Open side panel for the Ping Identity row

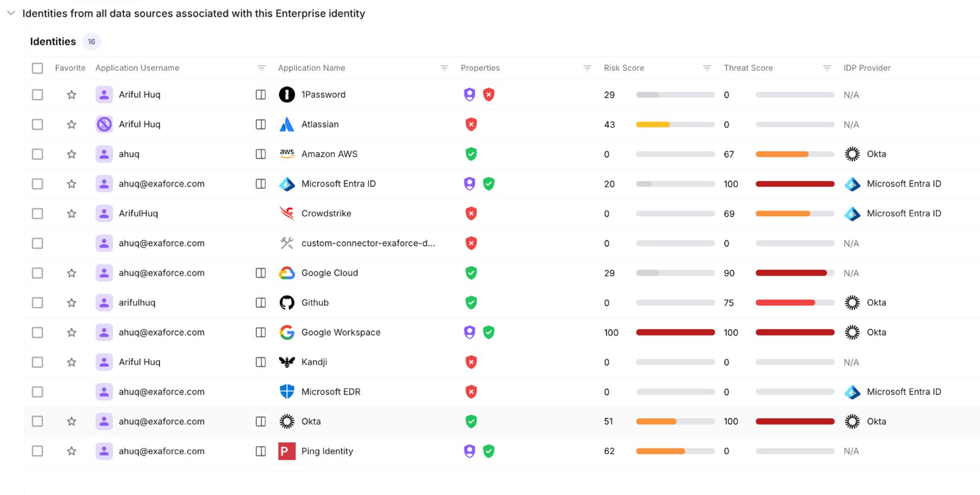click(x=260, y=451)
